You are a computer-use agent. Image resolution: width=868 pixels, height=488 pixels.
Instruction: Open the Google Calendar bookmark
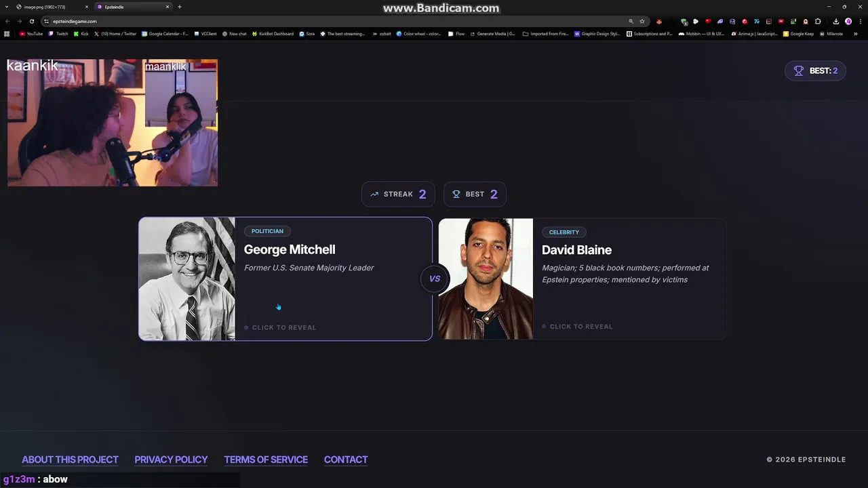tap(165, 33)
